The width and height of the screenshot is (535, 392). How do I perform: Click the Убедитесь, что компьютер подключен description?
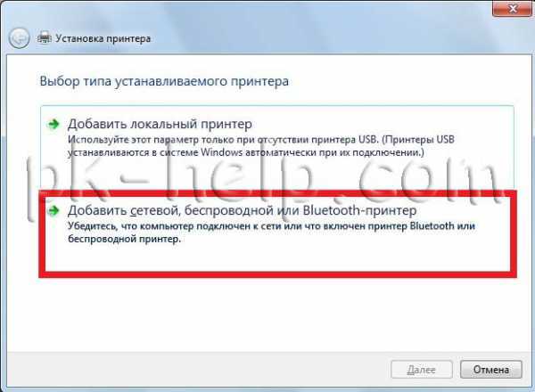tap(271, 233)
